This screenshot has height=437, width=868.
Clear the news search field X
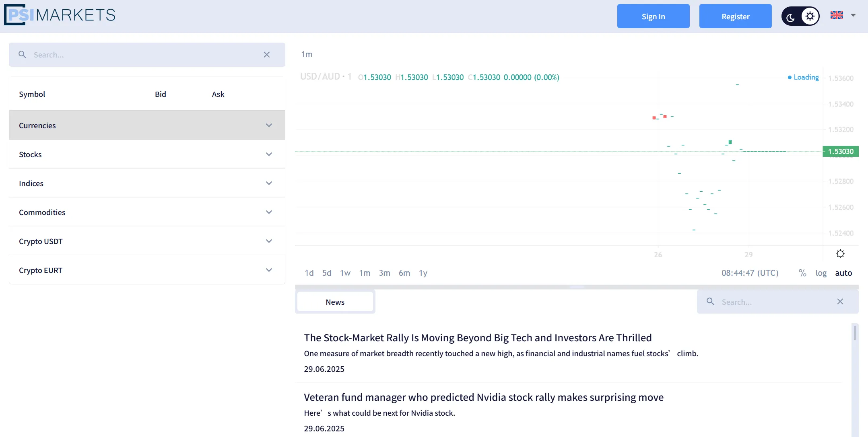840,302
